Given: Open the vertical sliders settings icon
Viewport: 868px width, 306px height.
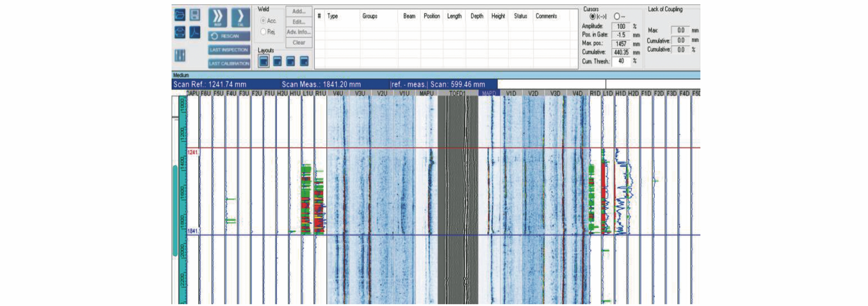Looking at the screenshot, I should [x=180, y=55].
